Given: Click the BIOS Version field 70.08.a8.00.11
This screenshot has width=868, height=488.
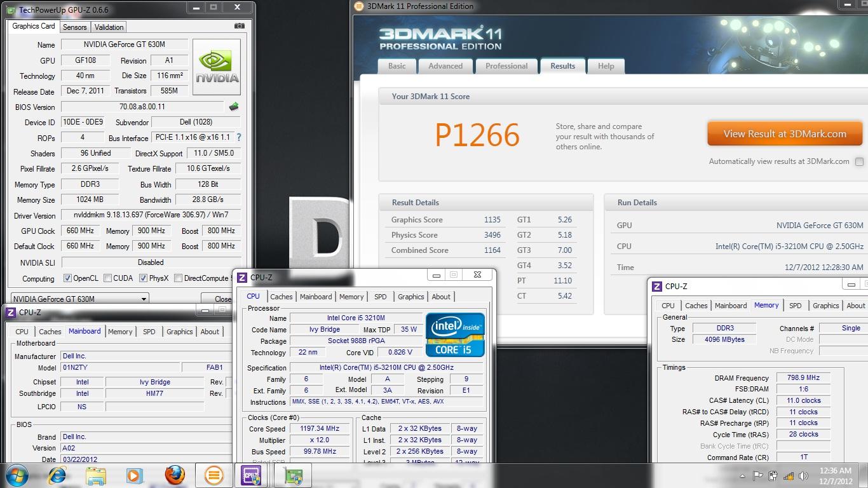Looking at the screenshot, I should pos(142,107).
